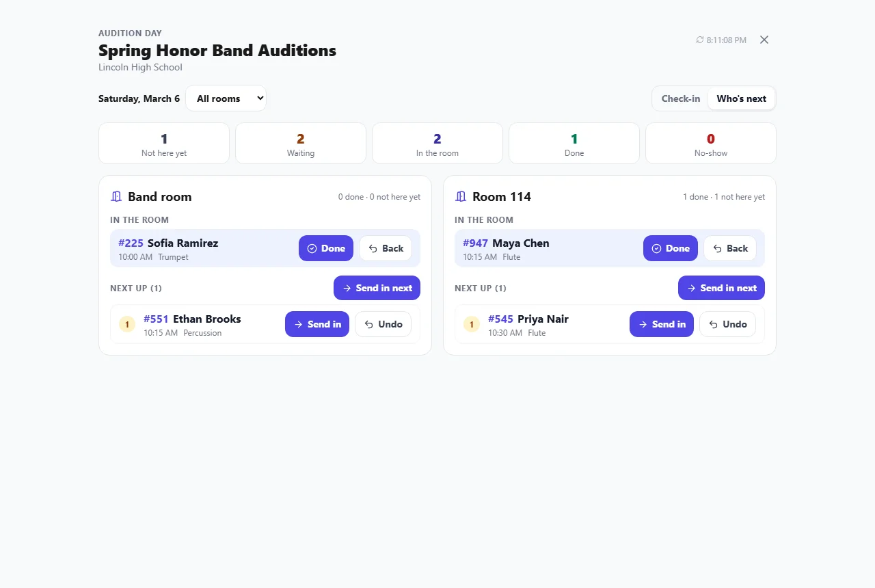Send in Priya Nair
Image resolution: width=875 pixels, height=588 pixels.
662,324
